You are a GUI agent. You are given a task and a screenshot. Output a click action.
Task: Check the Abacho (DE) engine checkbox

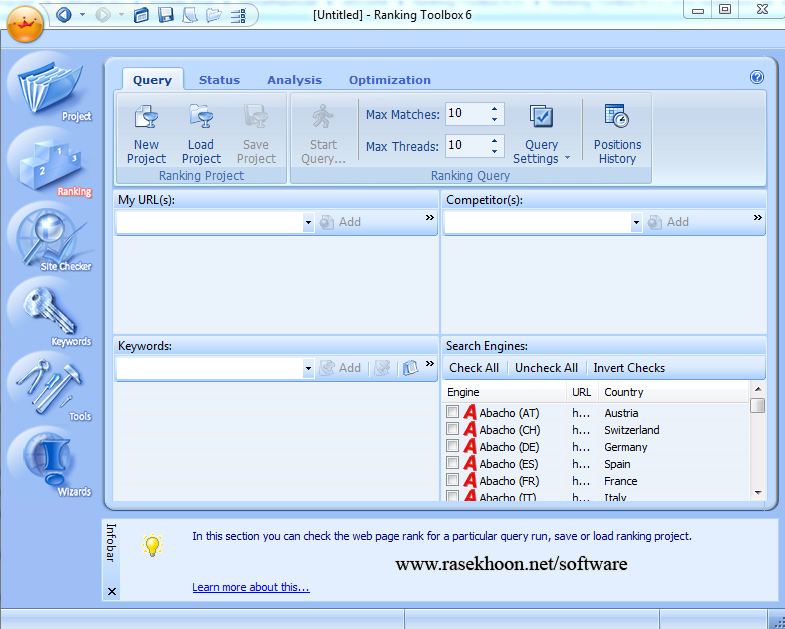tap(453, 446)
